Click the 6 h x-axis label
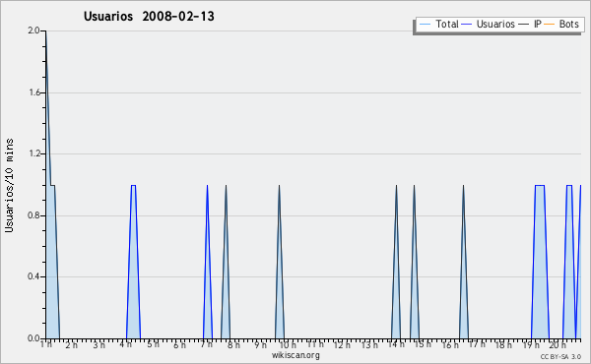Image resolution: width=591 pixels, height=364 pixels. 179,344
